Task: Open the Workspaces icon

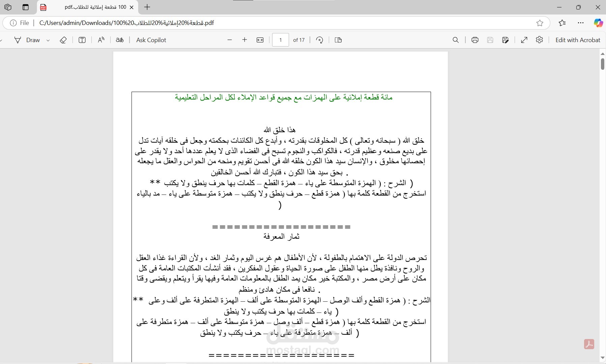Action: point(8,7)
